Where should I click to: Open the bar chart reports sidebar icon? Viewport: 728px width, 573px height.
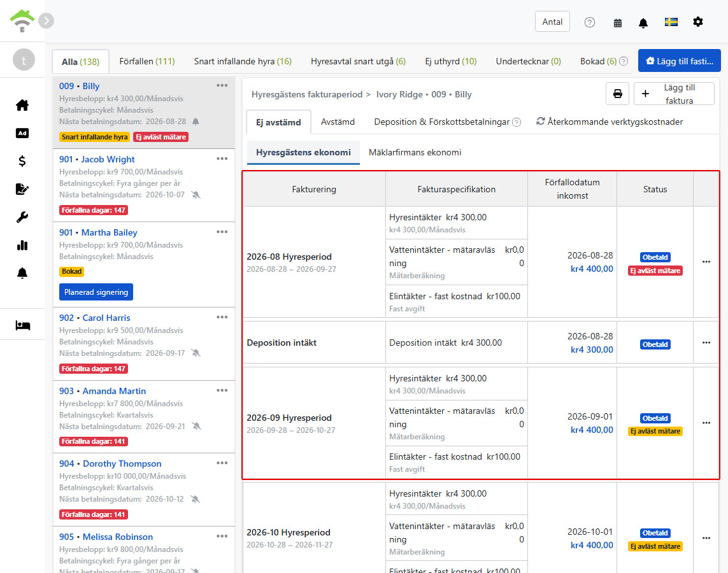coord(22,245)
